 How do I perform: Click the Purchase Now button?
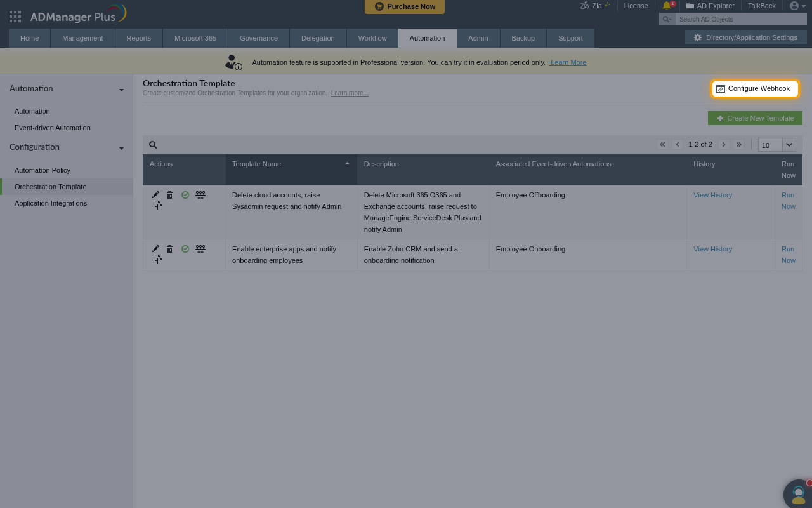pos(405,6)
